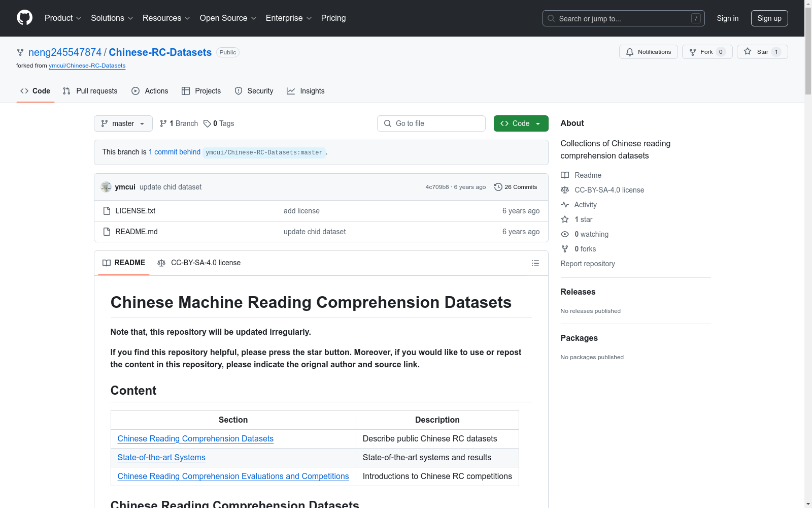The image size is (812, 508).
Task: Click the scale icon beside CC-BY-SA-4.0 license in About
Action: [565, 190]
